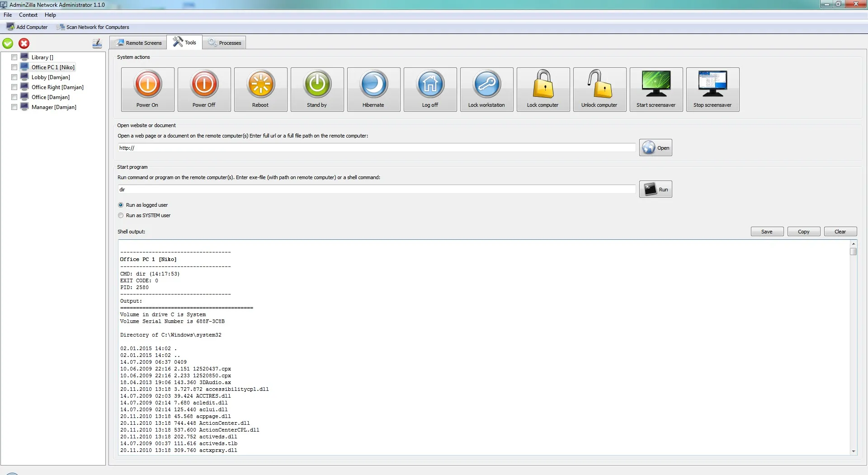The width and height of the screenshot is (868, 475).
Task: Click 'Volume Serial Number is 688F-3C8B' line
Action: (x=172, y=321)
